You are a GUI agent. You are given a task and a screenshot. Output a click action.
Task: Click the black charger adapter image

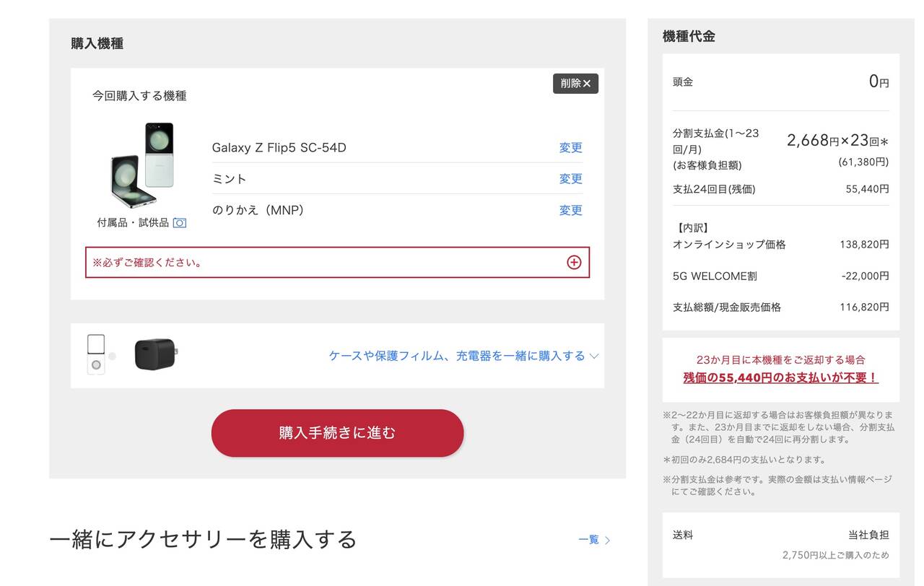click(x=155, y=354)
